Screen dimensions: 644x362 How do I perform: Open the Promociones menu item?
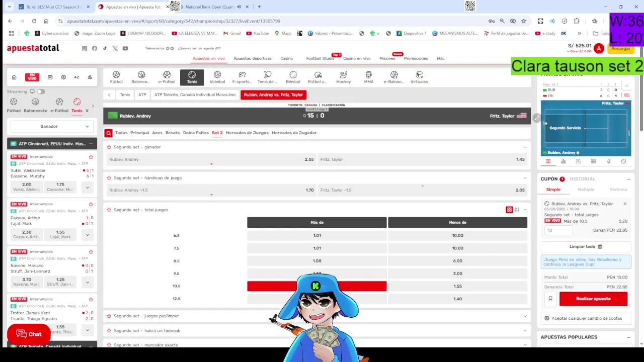pos(416,58)
